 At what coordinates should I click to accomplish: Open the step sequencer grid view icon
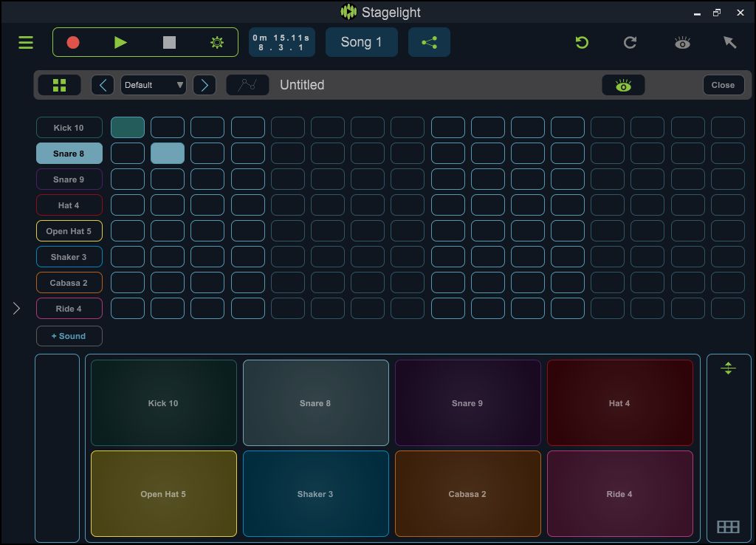pos(59,84)
